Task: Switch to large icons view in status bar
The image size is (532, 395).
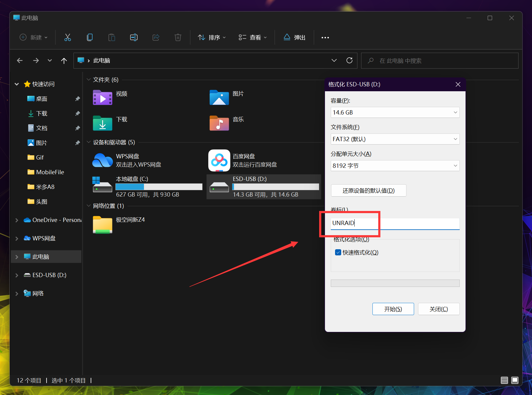Action: (515, 380)
